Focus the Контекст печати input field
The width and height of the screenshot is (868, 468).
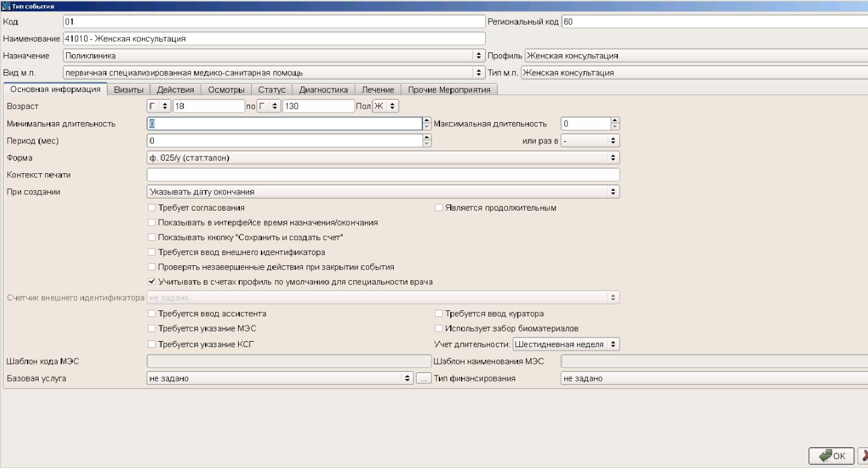point(383,175)
